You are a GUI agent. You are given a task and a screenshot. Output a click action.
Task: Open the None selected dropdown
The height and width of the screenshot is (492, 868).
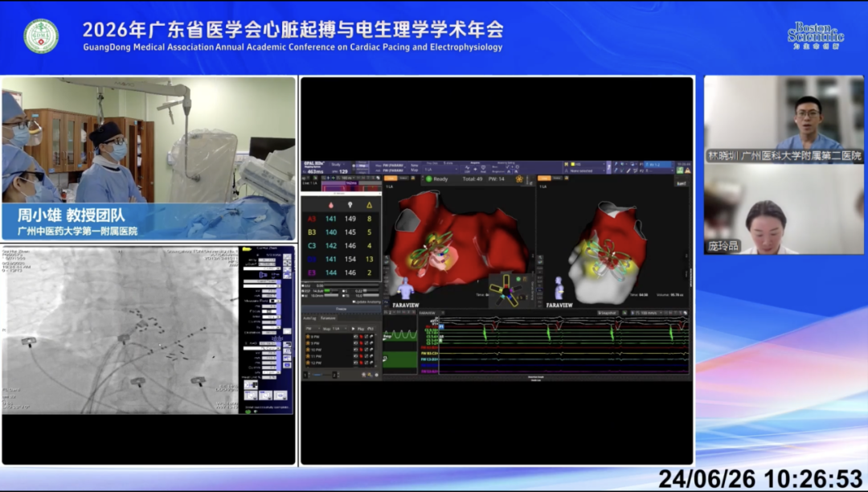(588, 171)
